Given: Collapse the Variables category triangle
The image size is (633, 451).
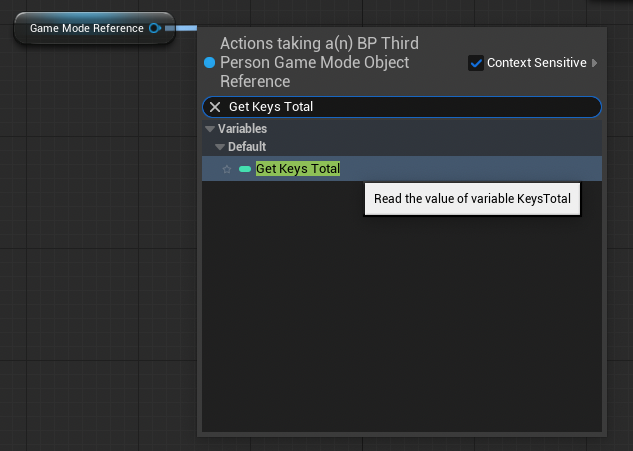Looking at the screenshot, I should (x=210, y=129).
